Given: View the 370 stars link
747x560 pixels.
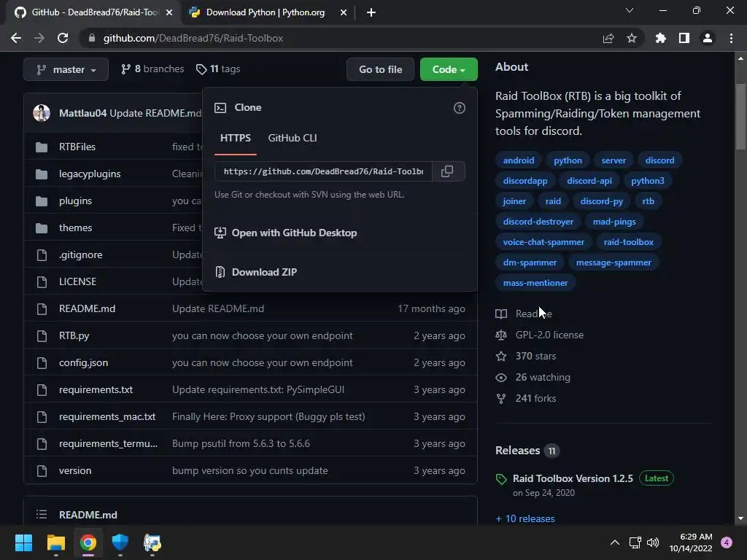Looking at the screenshot, I should pyautogui.click(x=535, y=356).
